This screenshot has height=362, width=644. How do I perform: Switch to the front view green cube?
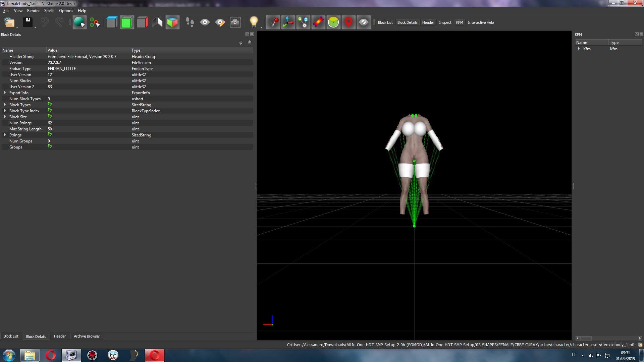(x=127, y=22)
